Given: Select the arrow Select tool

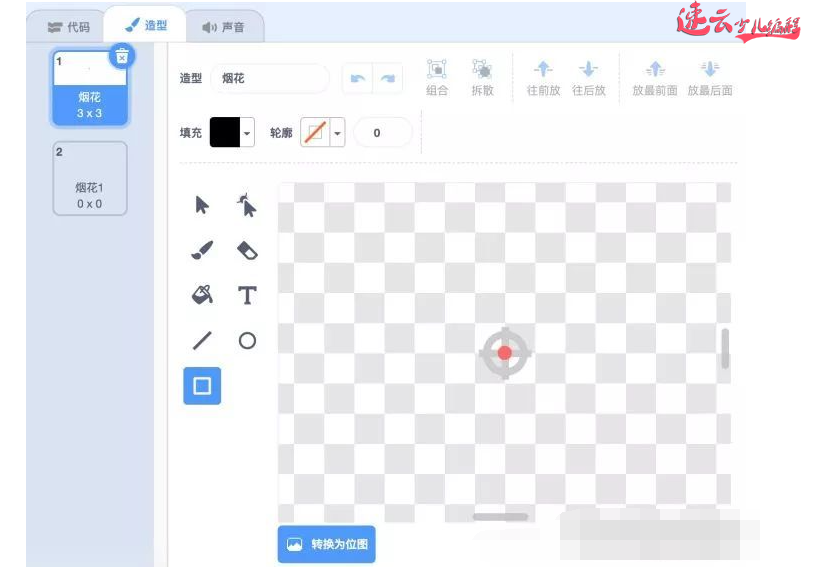Looking at the screenshot, I should pos(202,205).
